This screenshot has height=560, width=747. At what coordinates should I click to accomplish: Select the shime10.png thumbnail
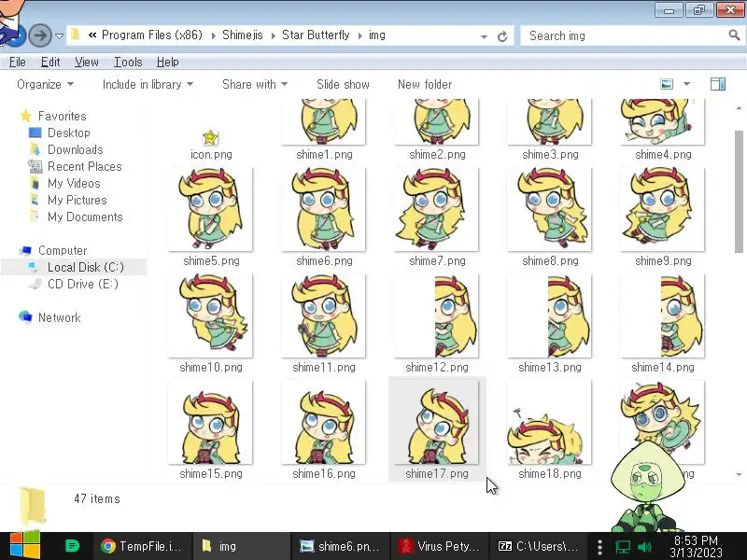211,315
